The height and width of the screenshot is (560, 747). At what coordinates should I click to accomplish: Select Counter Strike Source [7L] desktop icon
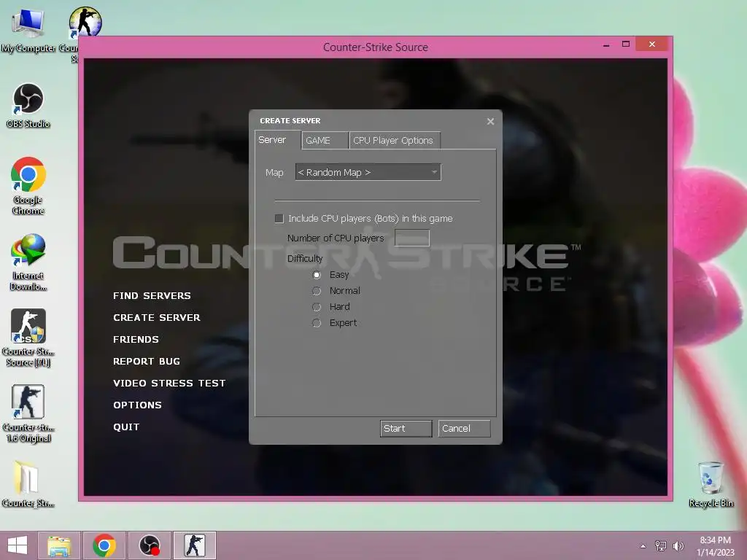point(28,338)
